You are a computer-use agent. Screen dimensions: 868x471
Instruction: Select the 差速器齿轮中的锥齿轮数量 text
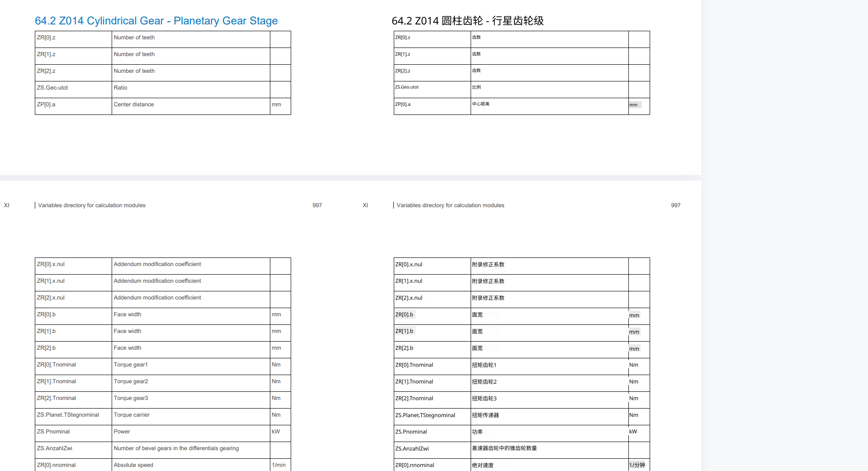pos(505,448)
